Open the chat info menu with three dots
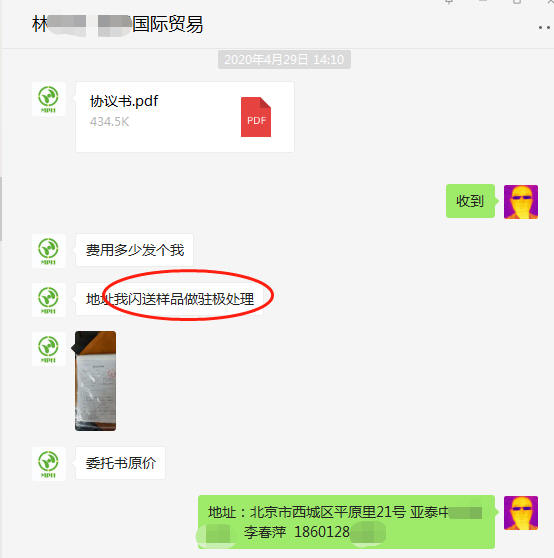Screen dimensions: 554x558 pos(544,27)
